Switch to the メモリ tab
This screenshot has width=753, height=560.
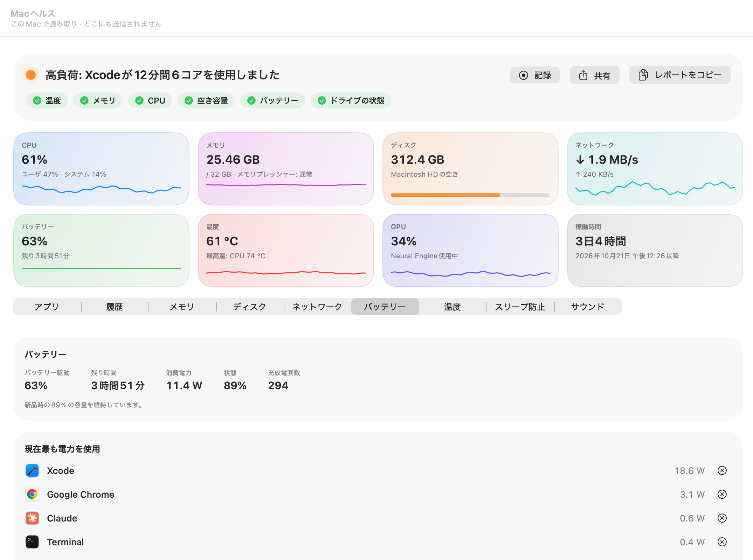182,307
